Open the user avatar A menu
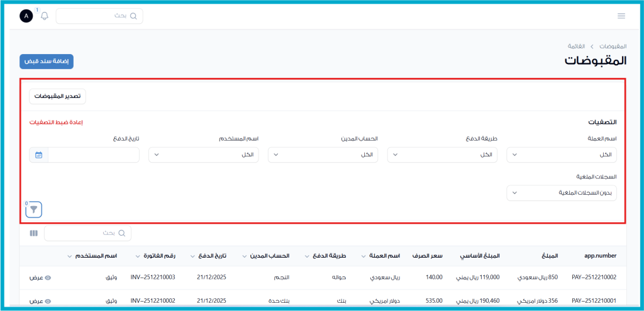This screenshot has height=311, width=644. [26, 16]
